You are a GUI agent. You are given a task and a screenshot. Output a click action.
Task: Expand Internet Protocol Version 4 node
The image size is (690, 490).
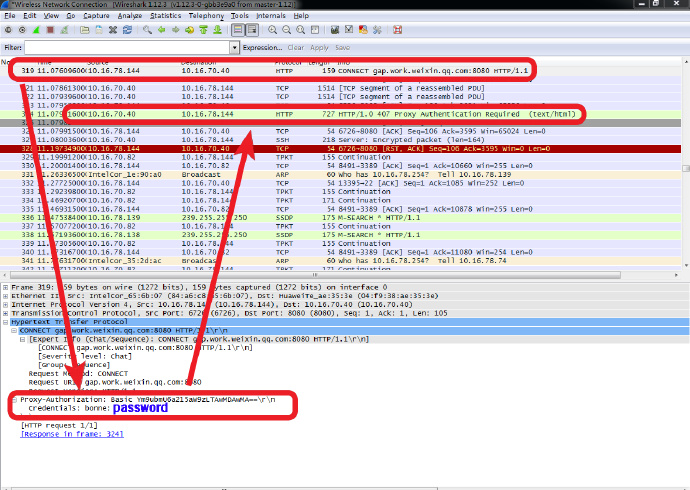click(5, 305)
